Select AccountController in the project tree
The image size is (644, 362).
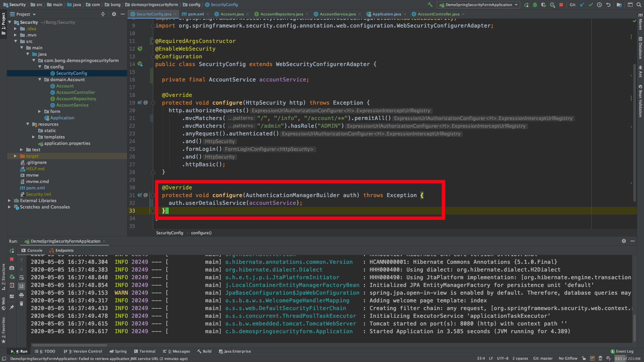click(x=75, y=92)
